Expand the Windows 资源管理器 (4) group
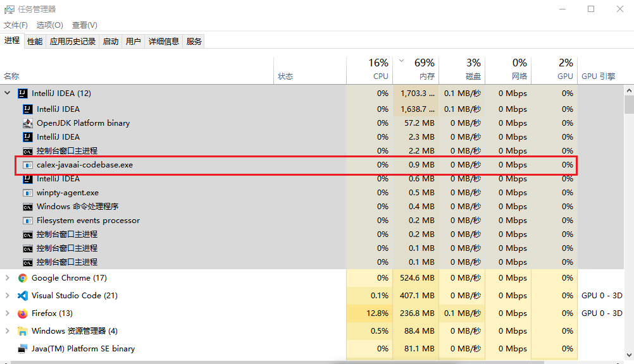 click(x=8, y=331)
